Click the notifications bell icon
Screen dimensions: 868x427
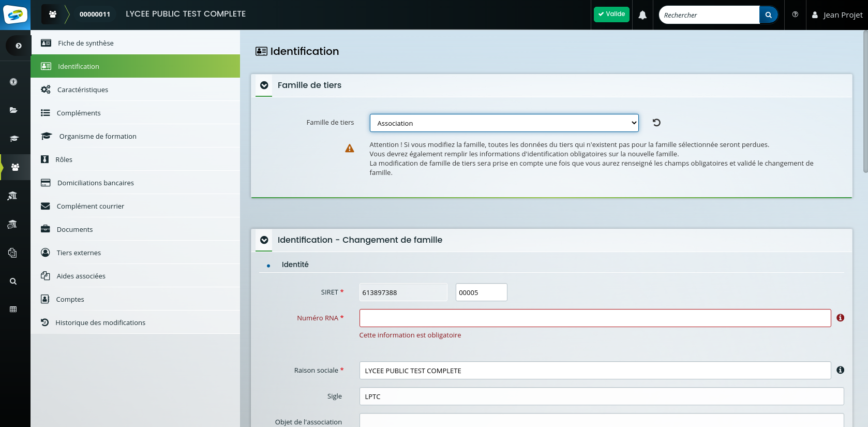coord(642,15)
